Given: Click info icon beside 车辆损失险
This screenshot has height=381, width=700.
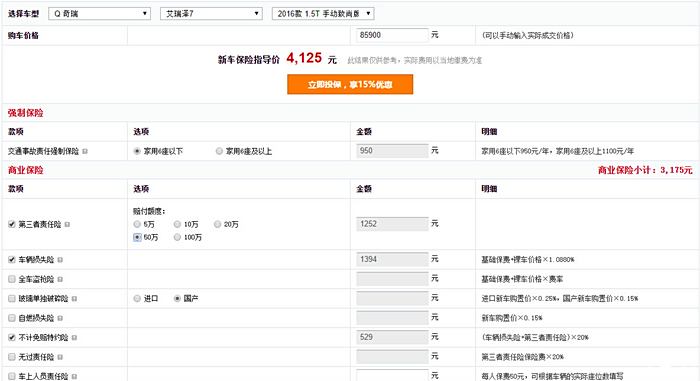Looking at the screenshot, I should click(x=60, y=260).
